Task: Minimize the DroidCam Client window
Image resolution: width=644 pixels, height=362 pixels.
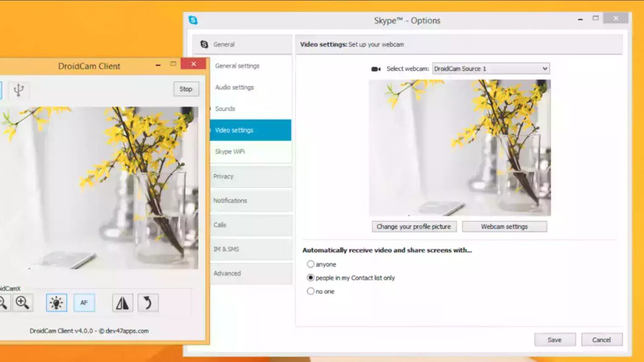Action: [x=158, y=64]
